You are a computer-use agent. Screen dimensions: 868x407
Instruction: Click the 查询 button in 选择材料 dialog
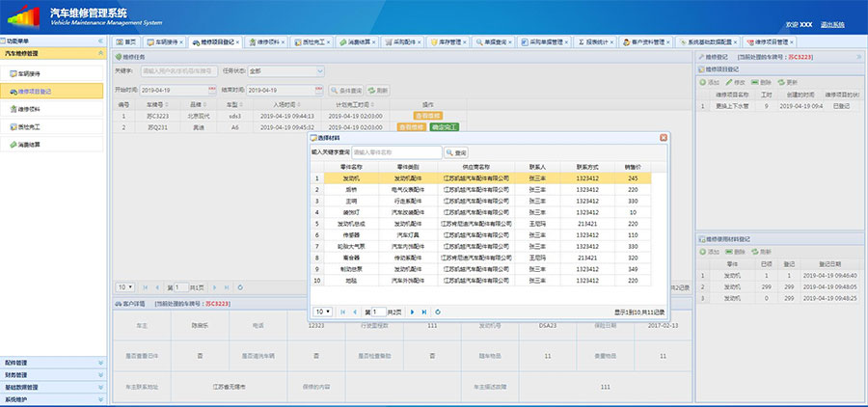pyautogui.click(x=456, y=152)
